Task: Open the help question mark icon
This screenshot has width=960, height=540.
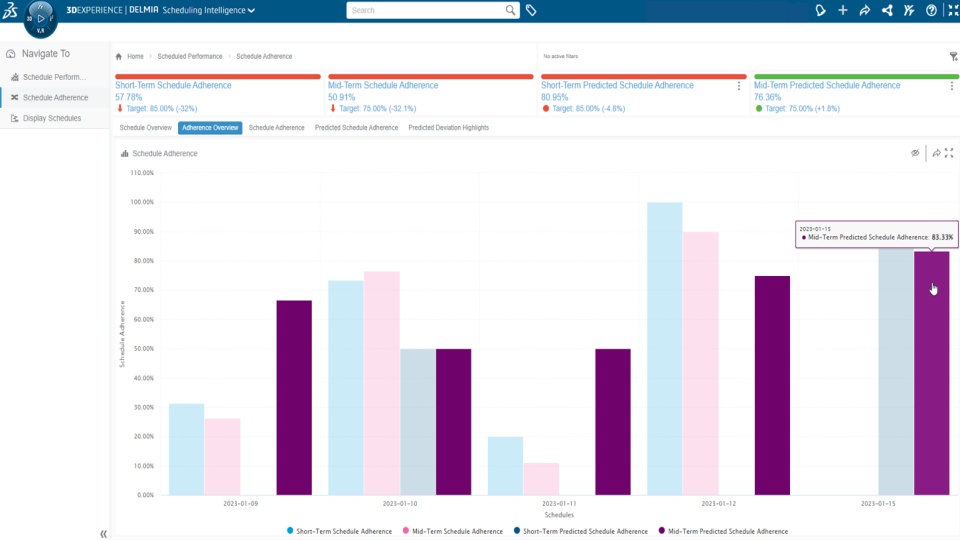Action: point(931,10)
